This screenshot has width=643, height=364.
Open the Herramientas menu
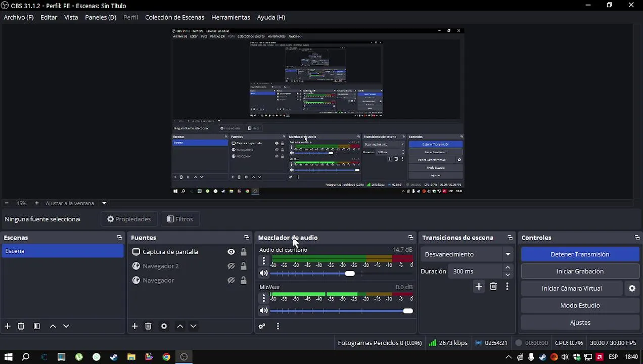231,17
